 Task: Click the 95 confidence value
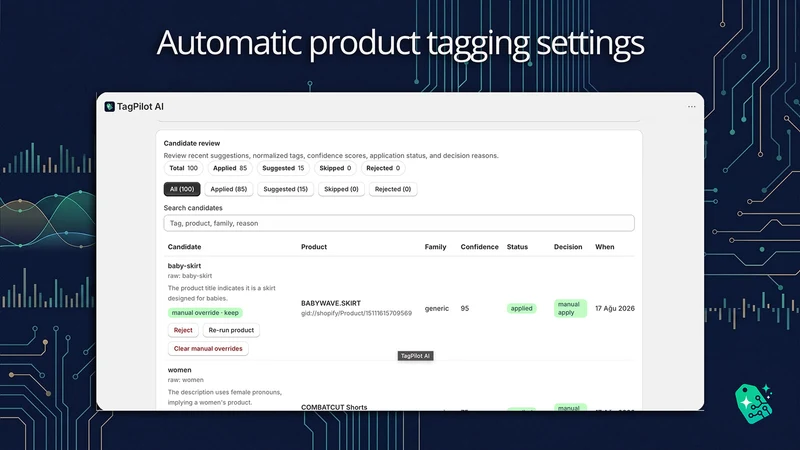(x=465, y=309)
